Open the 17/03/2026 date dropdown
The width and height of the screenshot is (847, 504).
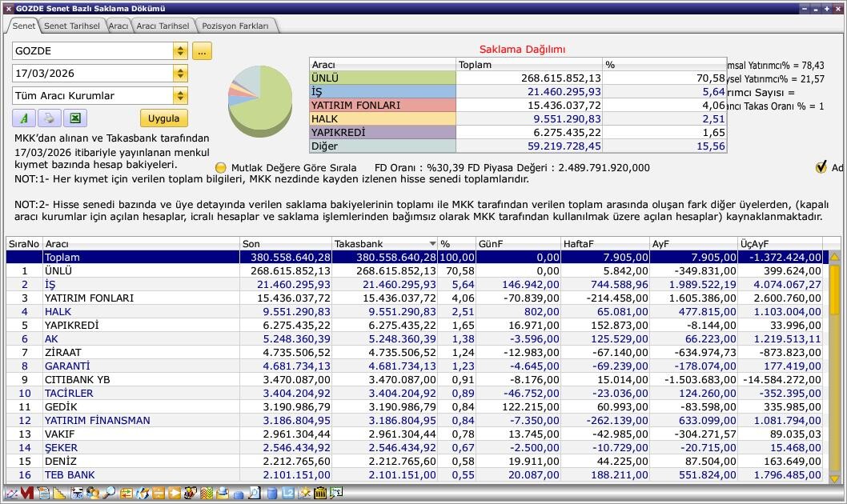[180, 74]
